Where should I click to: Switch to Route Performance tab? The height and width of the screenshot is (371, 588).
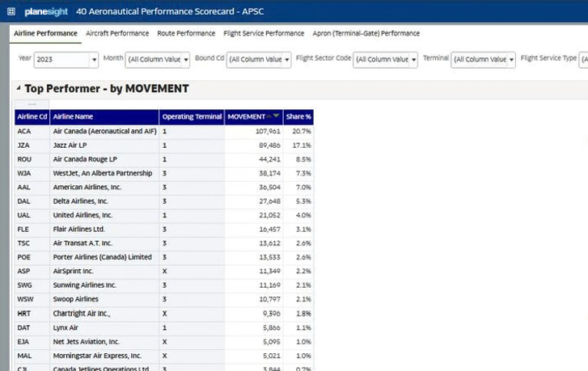[x=186, y=33]
